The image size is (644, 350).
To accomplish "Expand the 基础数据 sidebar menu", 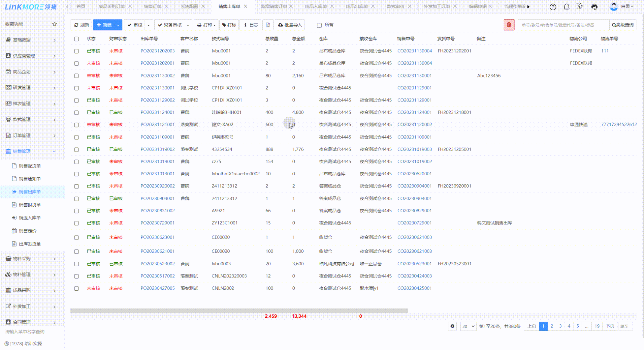I will point(30,40).
